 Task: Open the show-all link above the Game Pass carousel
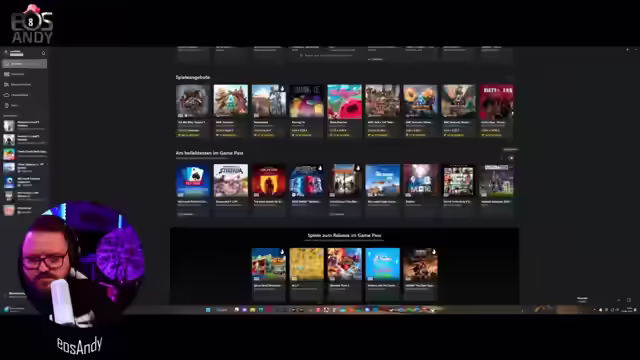tap(510, 150)
